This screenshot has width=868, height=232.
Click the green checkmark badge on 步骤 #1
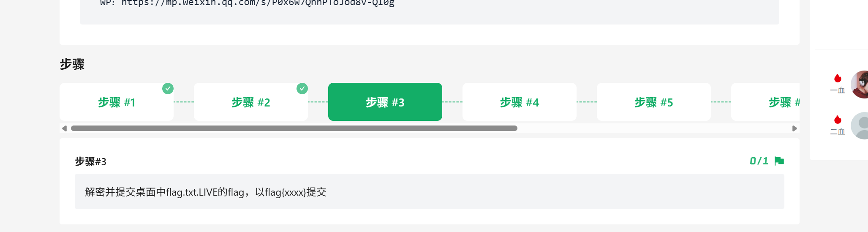click(168, 88)
